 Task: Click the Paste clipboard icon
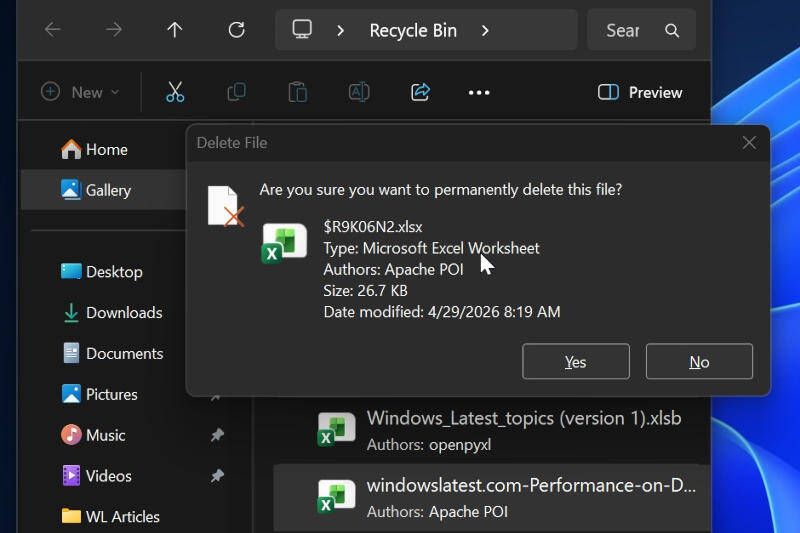297,92
